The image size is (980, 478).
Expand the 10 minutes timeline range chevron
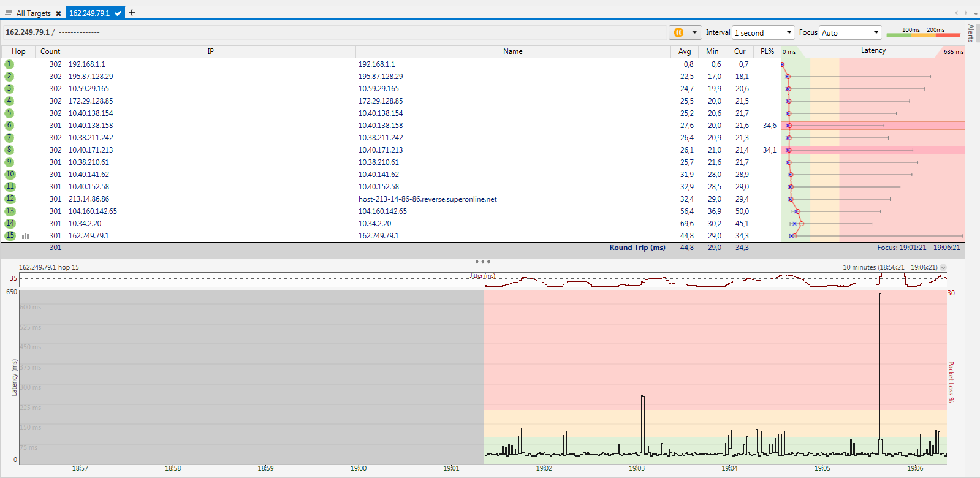tap(943, 267)
